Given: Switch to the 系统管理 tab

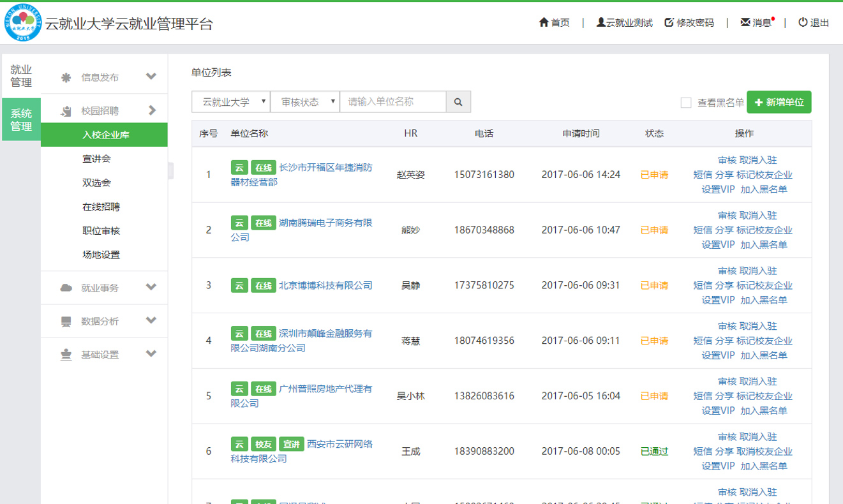Looking at the screenshot, I should 21,119.
